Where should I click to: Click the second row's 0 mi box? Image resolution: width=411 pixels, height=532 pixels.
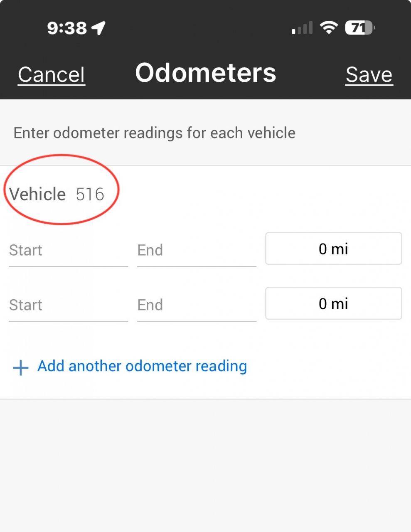point(333,303)
